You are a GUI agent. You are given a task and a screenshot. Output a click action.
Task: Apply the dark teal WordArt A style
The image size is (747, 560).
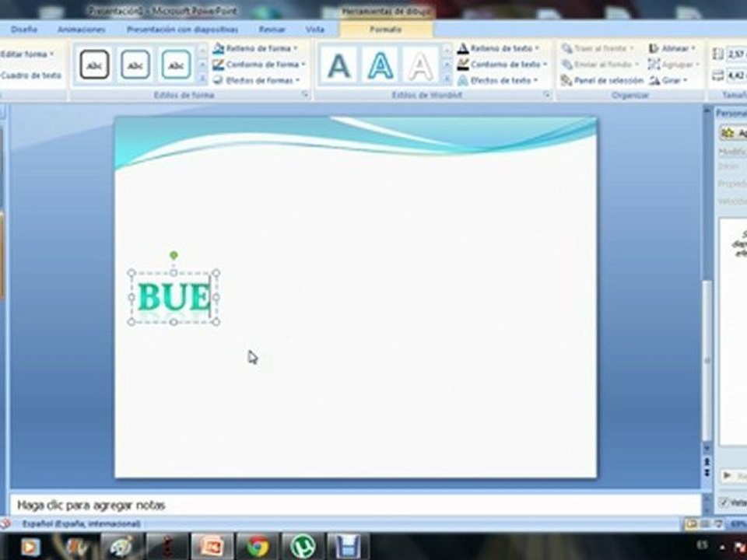click(x=338, y=65)
